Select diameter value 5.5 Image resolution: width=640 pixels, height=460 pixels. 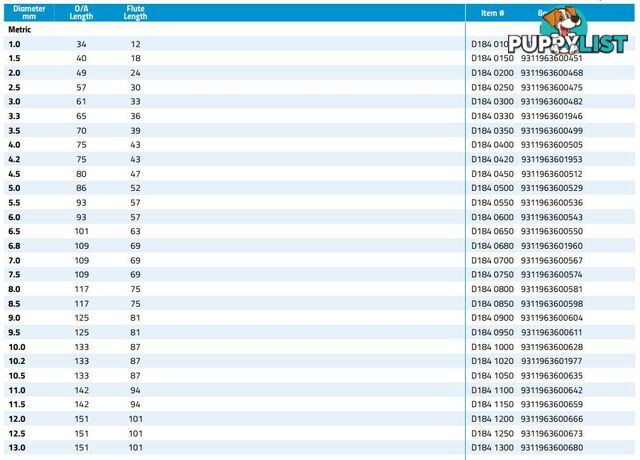(x=14, y=203)
